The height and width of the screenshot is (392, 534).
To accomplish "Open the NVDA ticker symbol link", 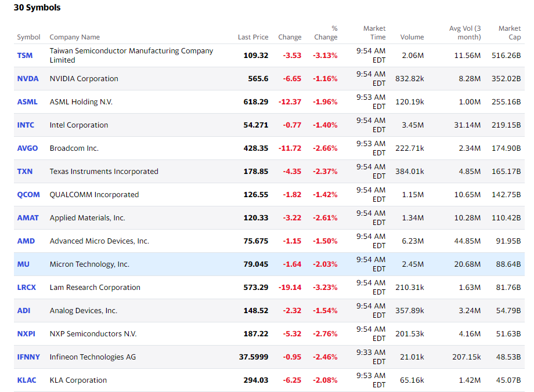I will [x=28, y=79].
